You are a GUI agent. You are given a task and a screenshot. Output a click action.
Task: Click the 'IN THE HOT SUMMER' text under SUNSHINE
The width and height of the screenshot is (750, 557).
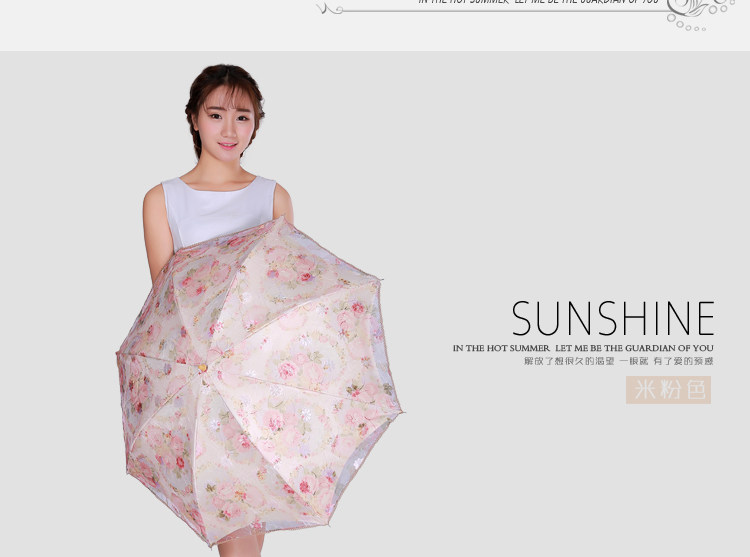pyautogui.click(x=501, y=348)
